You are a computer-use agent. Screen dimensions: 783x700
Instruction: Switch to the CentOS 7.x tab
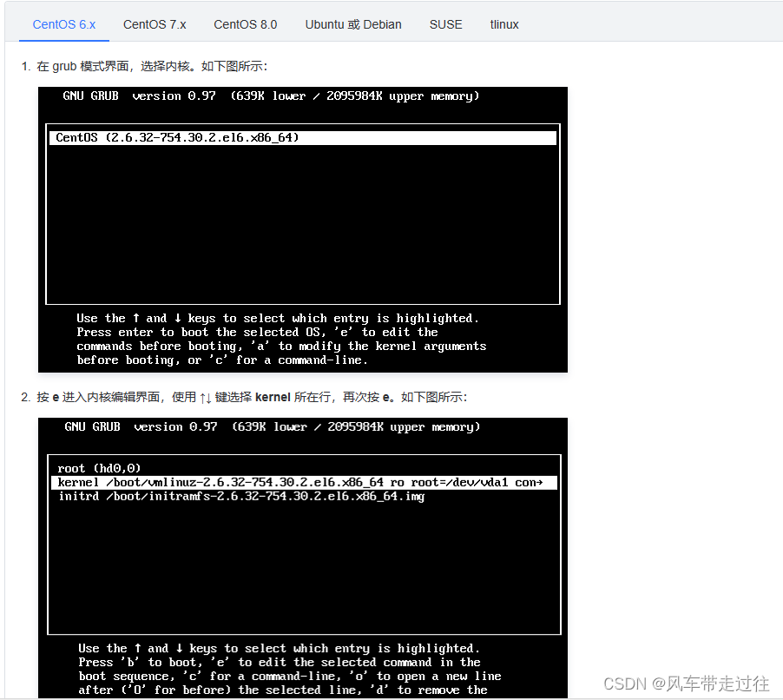[x=155, y=24]
